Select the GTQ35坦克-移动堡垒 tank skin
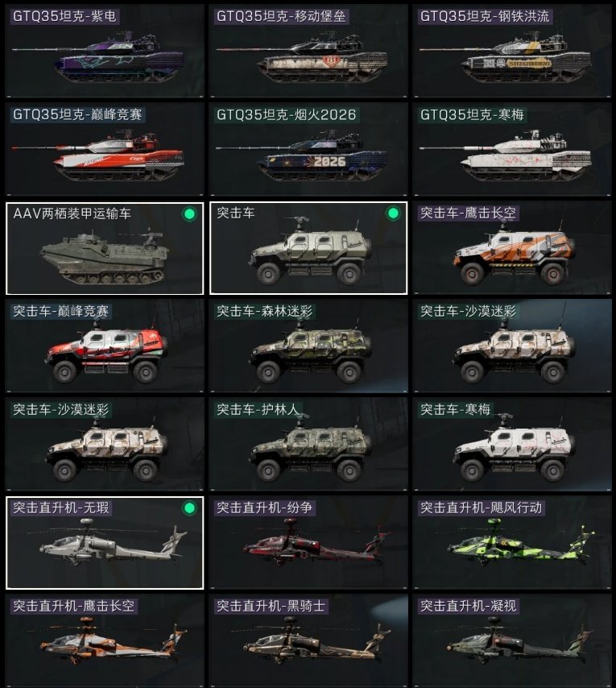This screenshot has height=688, width=616. (308, 51)
